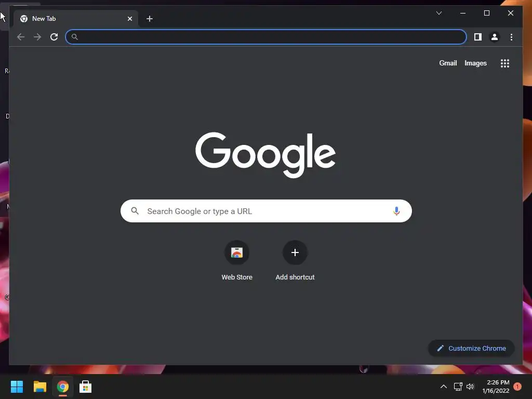Open the Gmail link
This screenshot has width=532, height=399.
click(x=448, y=63)
